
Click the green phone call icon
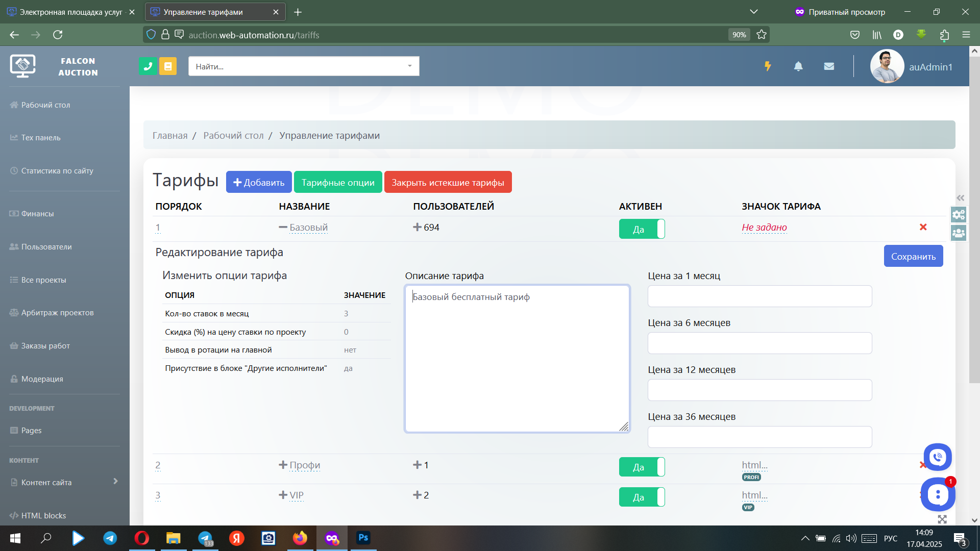(148, 66)
